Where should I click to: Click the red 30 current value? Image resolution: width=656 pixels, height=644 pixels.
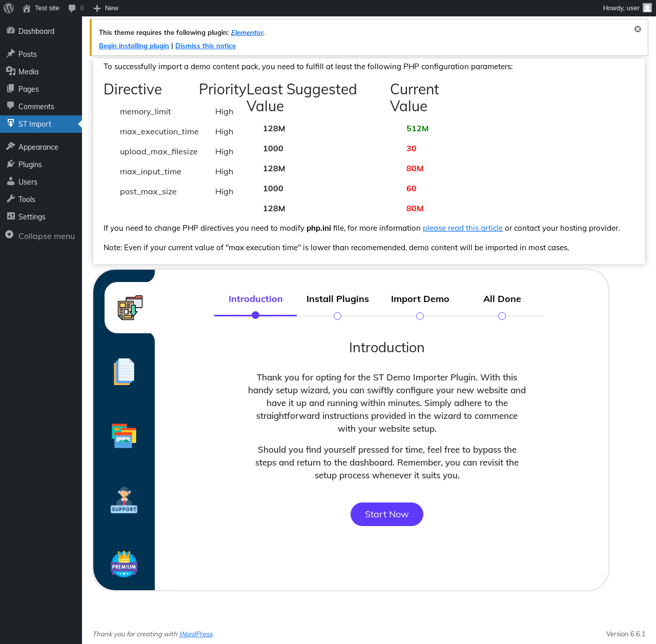412,149
